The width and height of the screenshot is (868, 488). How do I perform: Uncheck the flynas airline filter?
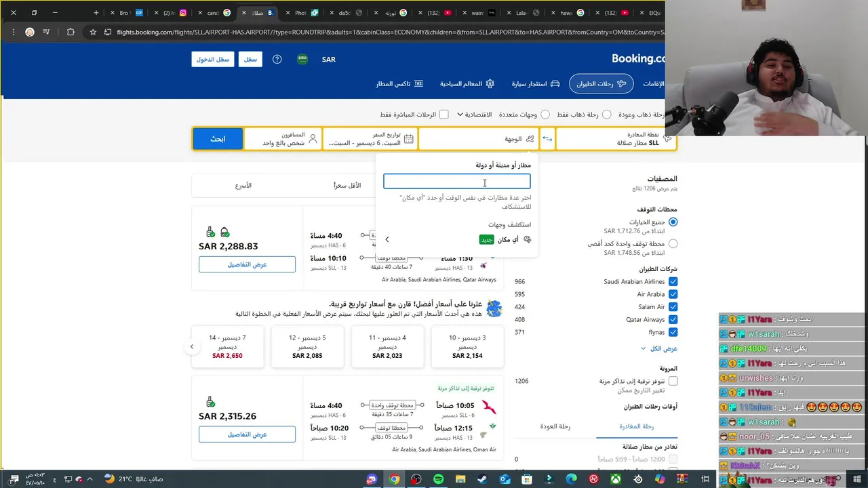(673, 332)
